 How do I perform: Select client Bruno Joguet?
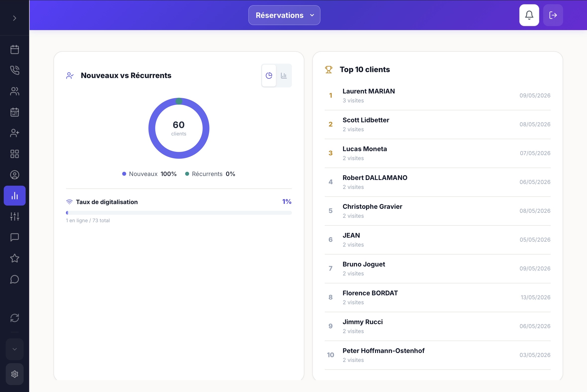pyautogui.click(x=438, y=268)
